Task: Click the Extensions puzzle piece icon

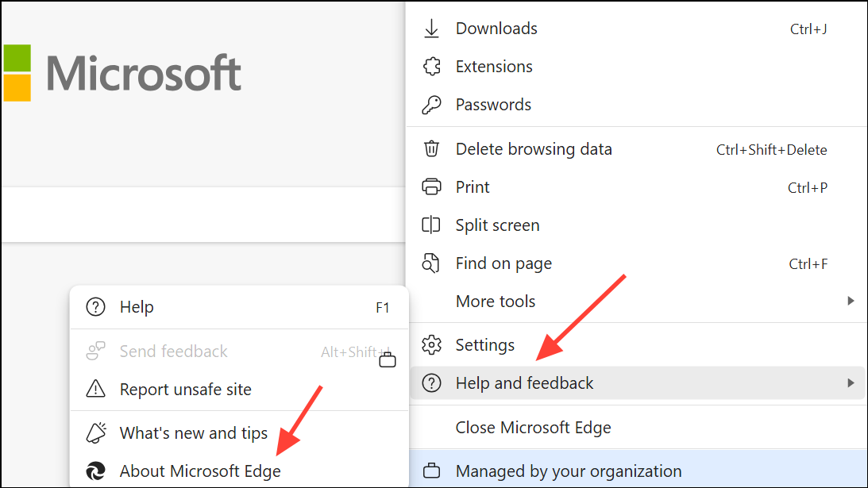Action: tap(431, 67)
